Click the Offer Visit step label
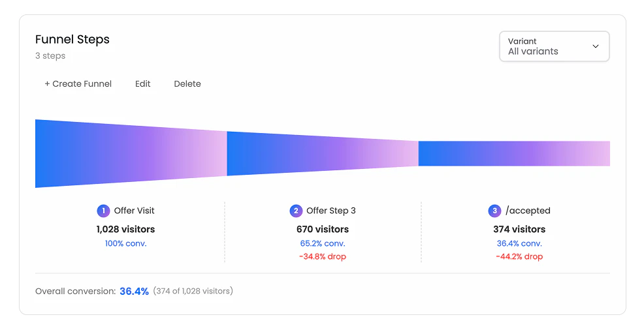The image size is (644, 330). [x=134, y=211]
